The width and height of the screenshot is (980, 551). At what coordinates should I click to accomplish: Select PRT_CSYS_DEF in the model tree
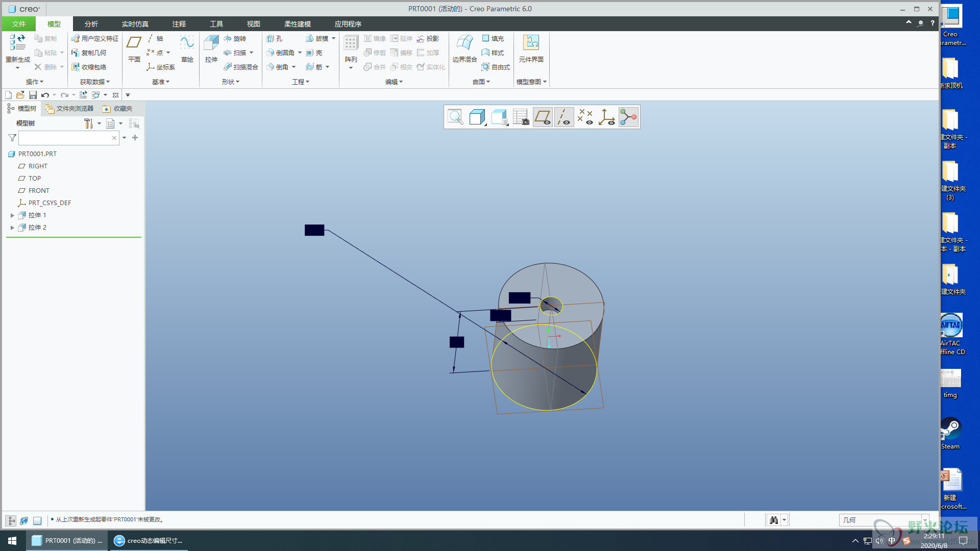pos(50,203)
